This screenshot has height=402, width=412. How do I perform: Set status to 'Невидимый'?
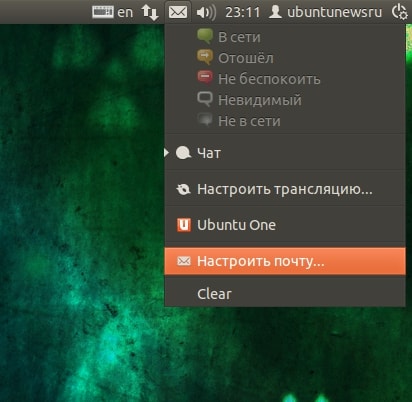[285, 100]
